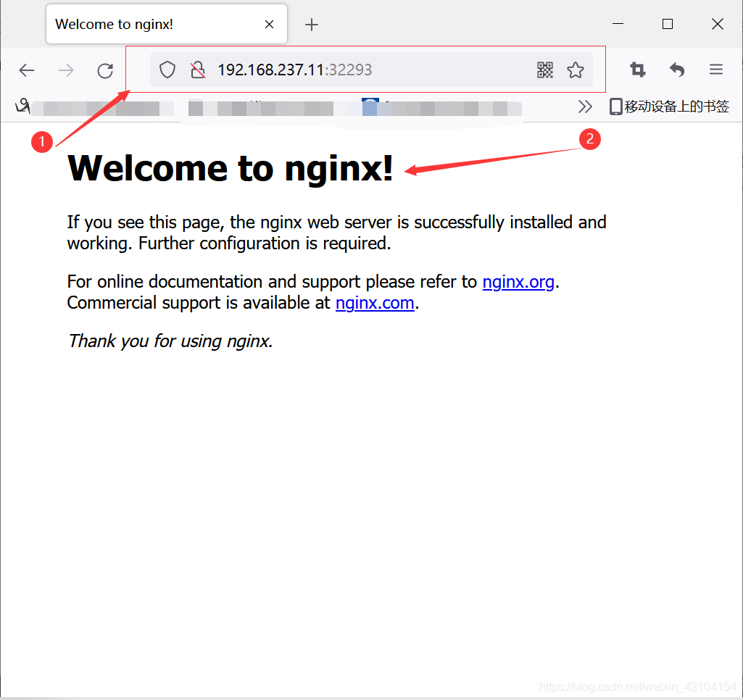Close the browser window
The width and height of the screenshot is (743, 700).
tap(718, 24)
